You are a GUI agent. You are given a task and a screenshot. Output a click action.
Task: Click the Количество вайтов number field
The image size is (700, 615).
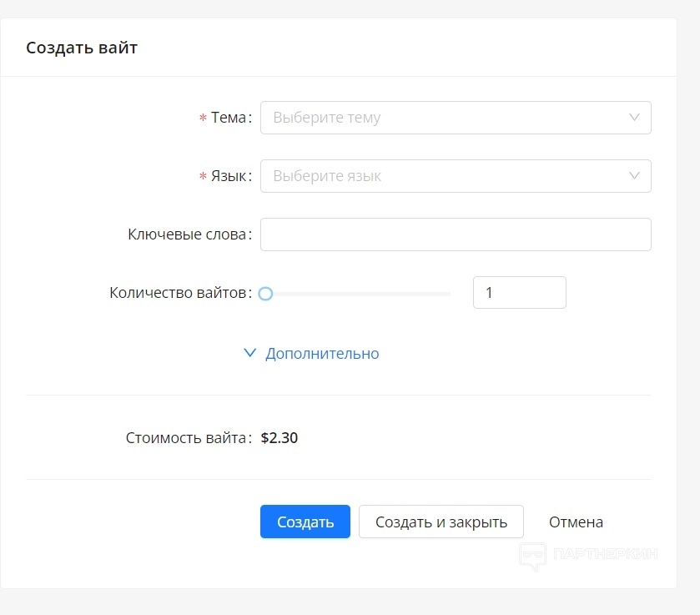(x=519, y=293)
